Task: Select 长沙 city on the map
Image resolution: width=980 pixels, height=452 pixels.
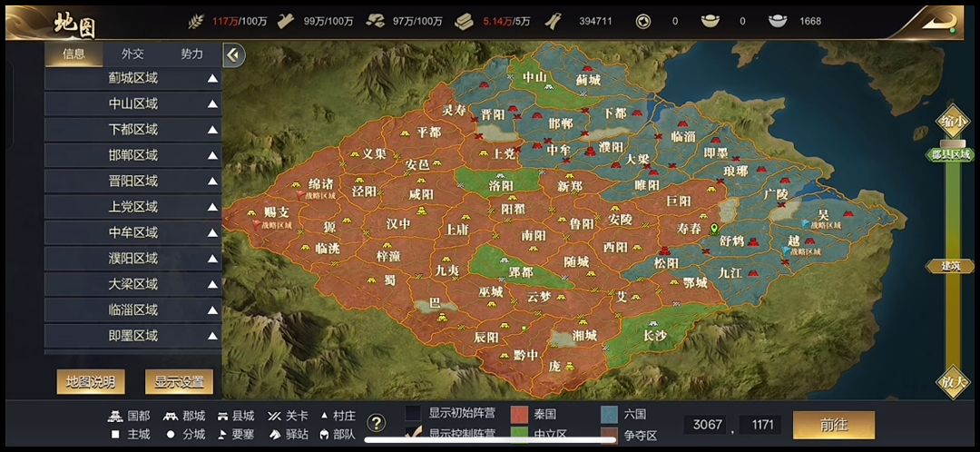Action: click(654, 337)
